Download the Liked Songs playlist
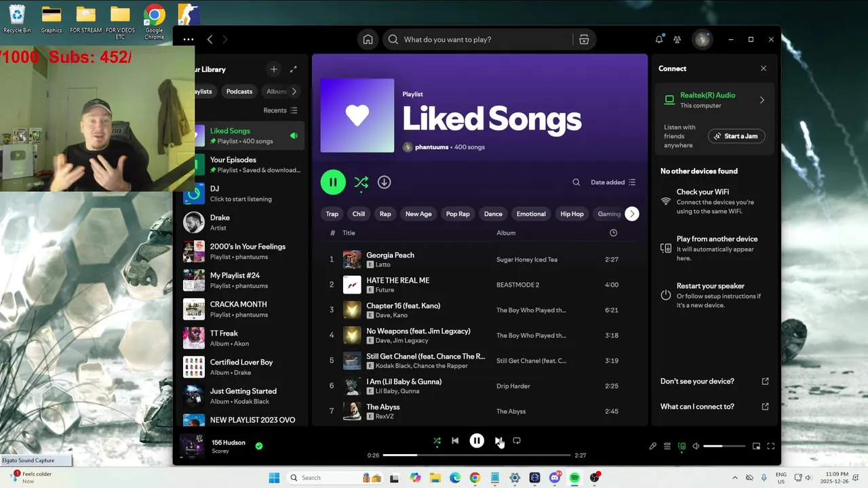868x488 pixels. point(384,182)
